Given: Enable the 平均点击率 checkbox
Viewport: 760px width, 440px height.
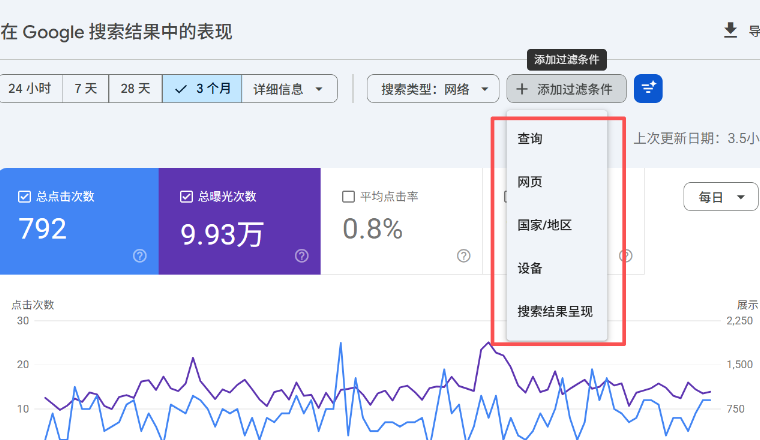Looking at the screenshot, I should tap(348, 196).
